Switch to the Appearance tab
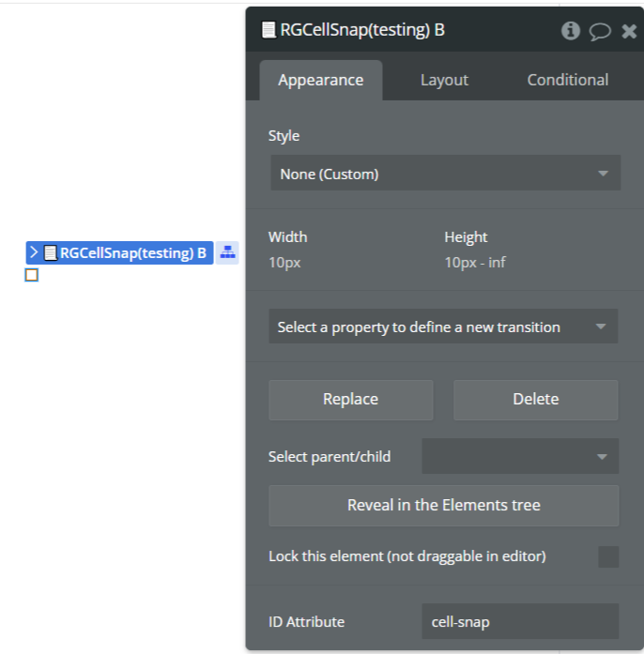 [320, 80]
